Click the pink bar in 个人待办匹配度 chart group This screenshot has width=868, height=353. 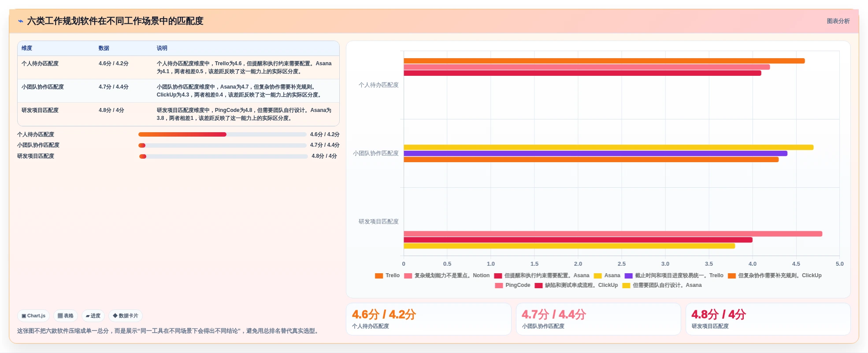coord(587,67)
